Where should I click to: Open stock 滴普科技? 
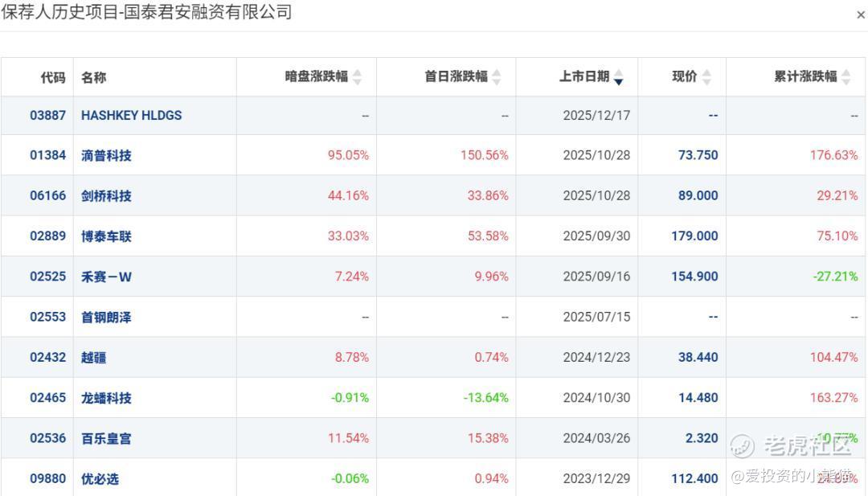click(x=106, y=156)
